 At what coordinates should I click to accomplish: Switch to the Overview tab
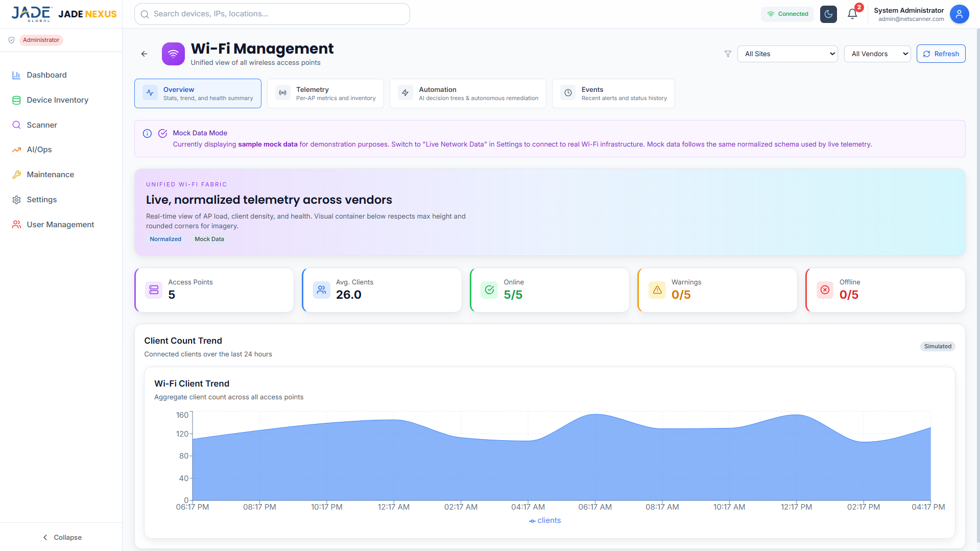pyautogui.click(x=198, y=93)
